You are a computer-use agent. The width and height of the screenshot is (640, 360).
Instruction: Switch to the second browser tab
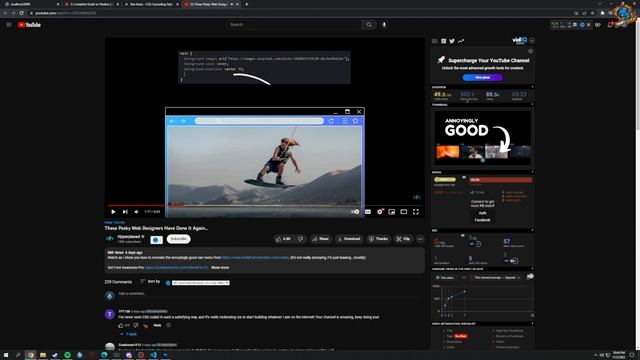click(92, 4)
